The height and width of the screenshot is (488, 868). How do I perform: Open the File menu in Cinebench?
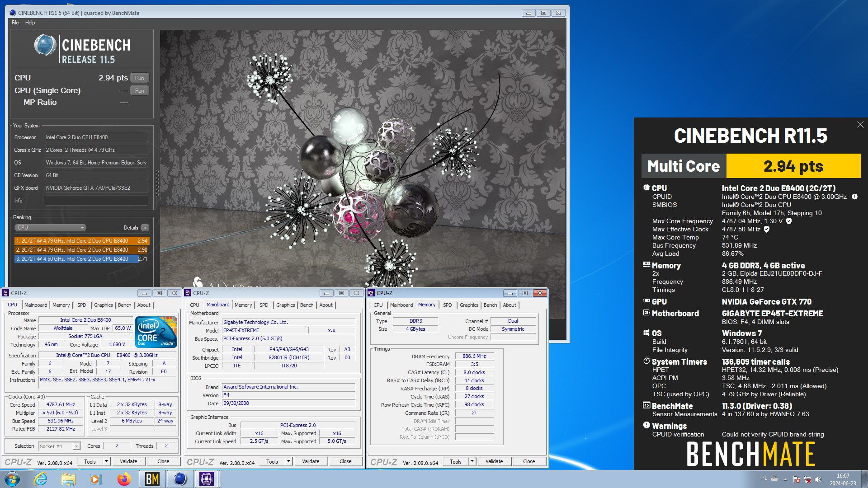pos(15,23)
